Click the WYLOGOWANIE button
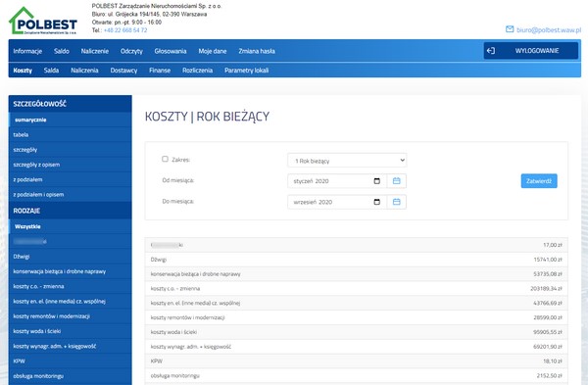 tap(530, 51)
